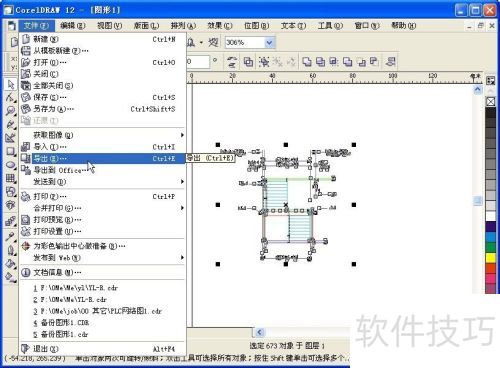The height and width of the screenshot is (368, 500).
Task: Open the zoom level dropdown
Action: tap(269, 43)
